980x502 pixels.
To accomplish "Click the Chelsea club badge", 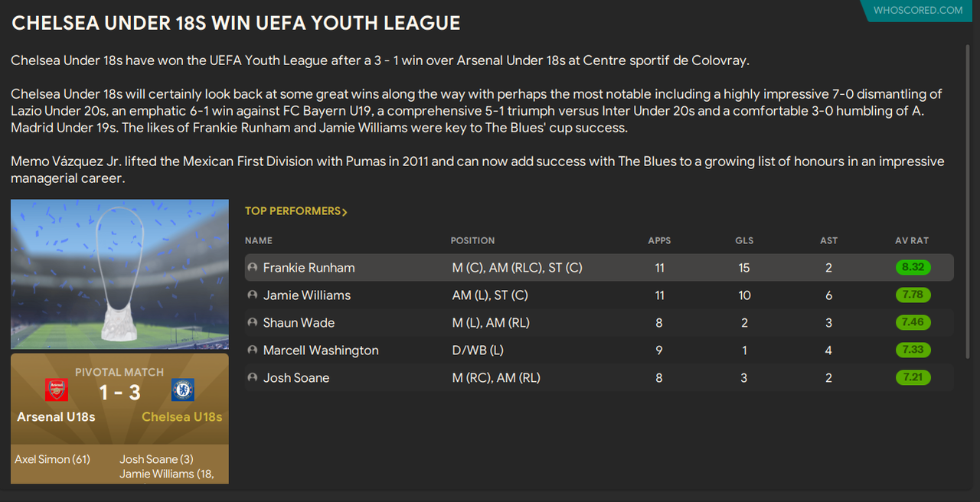I will tap(183, 390).
